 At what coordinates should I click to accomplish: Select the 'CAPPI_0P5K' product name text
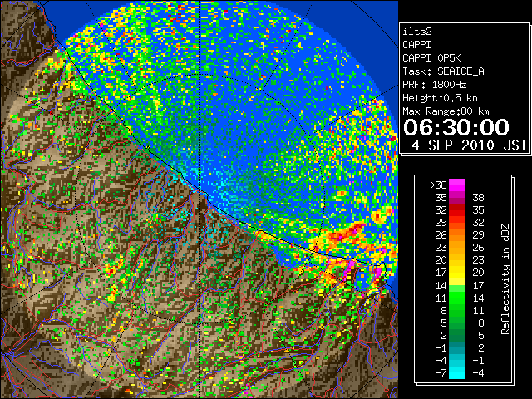(x=431, y=58)
